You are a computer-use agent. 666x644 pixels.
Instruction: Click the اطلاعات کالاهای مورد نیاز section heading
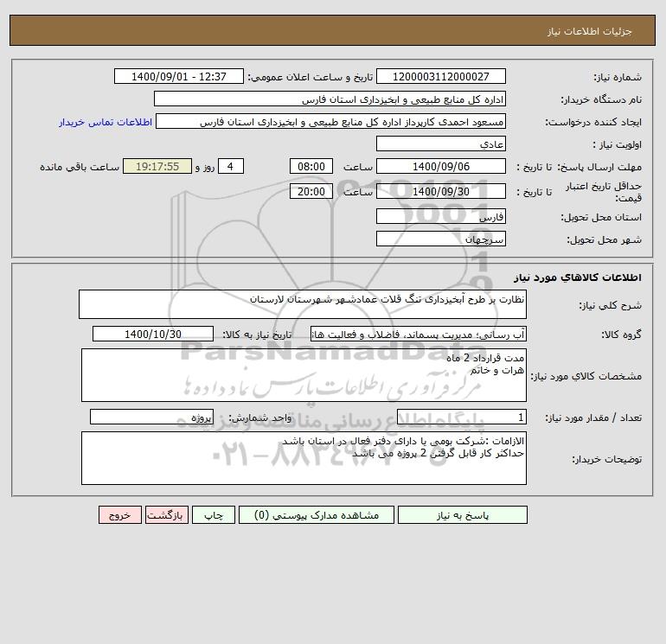pyautogui.click(x=578, y=277)
